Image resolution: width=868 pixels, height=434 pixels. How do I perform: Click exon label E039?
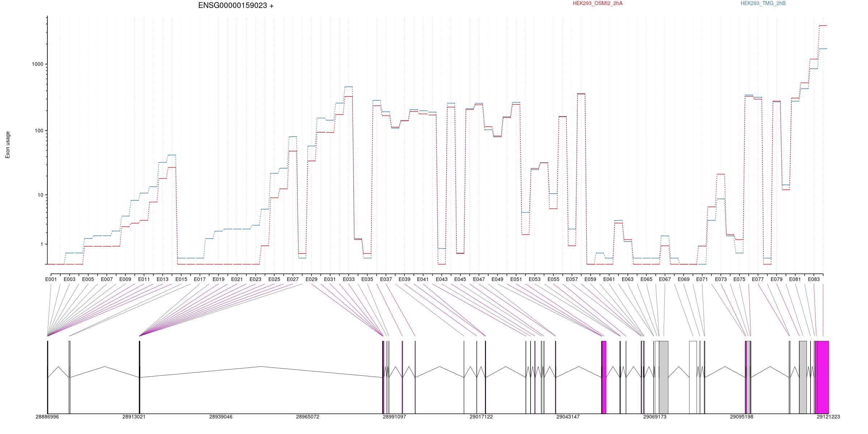[x=404, y=279]
